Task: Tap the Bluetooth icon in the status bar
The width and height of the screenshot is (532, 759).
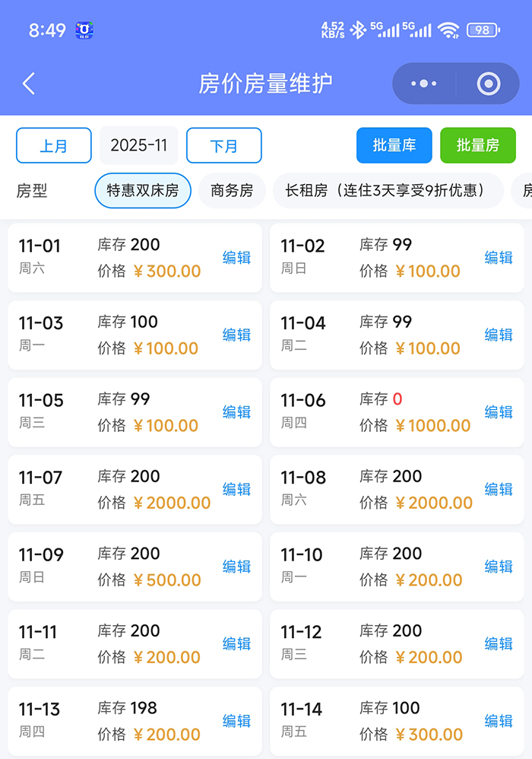Action: click(358, 29)
